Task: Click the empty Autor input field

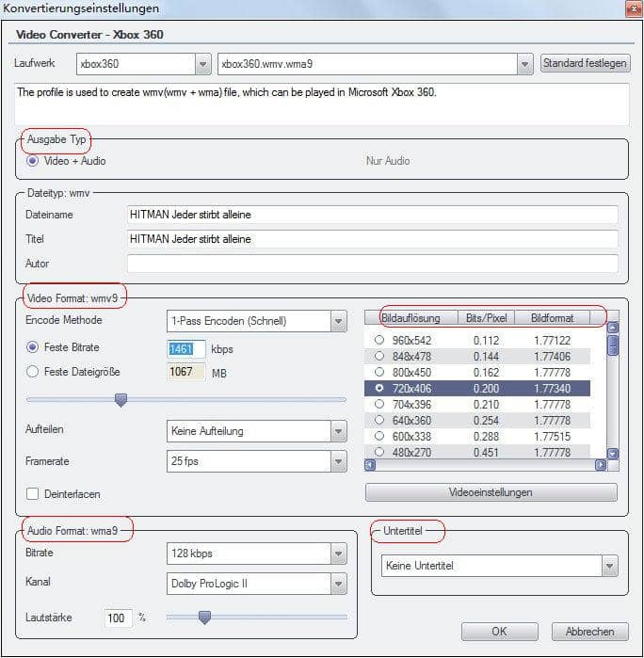Action: [373, 264]
